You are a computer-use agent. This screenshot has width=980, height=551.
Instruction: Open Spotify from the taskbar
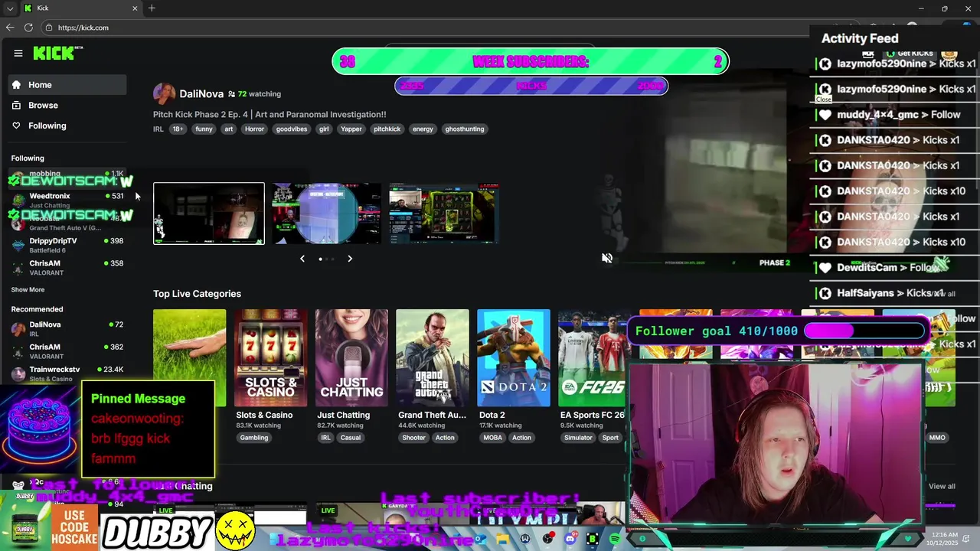point(615,540)
